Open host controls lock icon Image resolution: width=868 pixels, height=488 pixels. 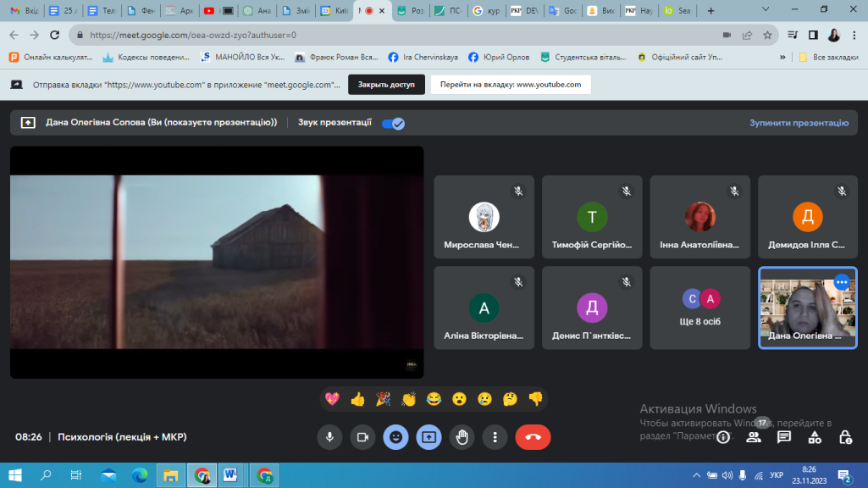(845, 437)
